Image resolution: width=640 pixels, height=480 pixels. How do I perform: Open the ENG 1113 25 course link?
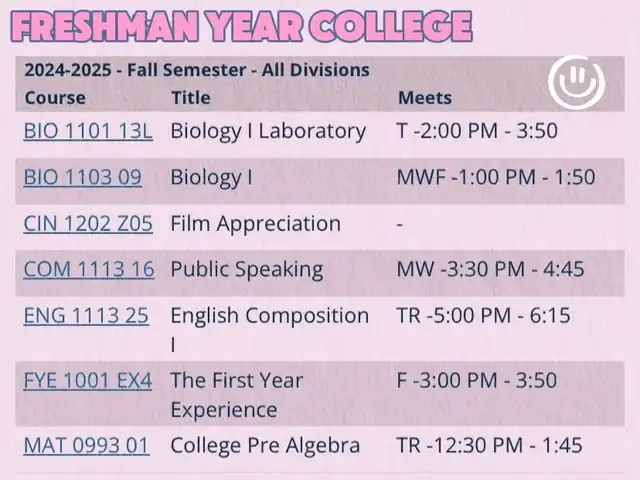[86, 316]
